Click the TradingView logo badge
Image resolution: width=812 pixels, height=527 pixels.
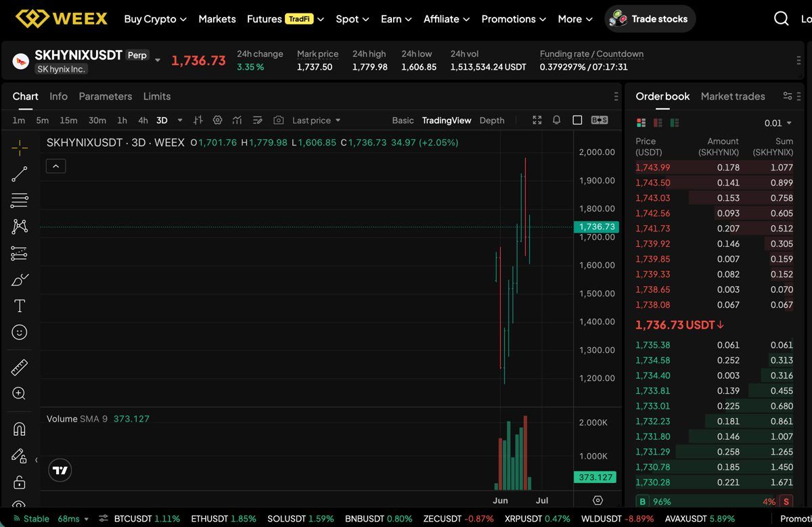[60, 470]
